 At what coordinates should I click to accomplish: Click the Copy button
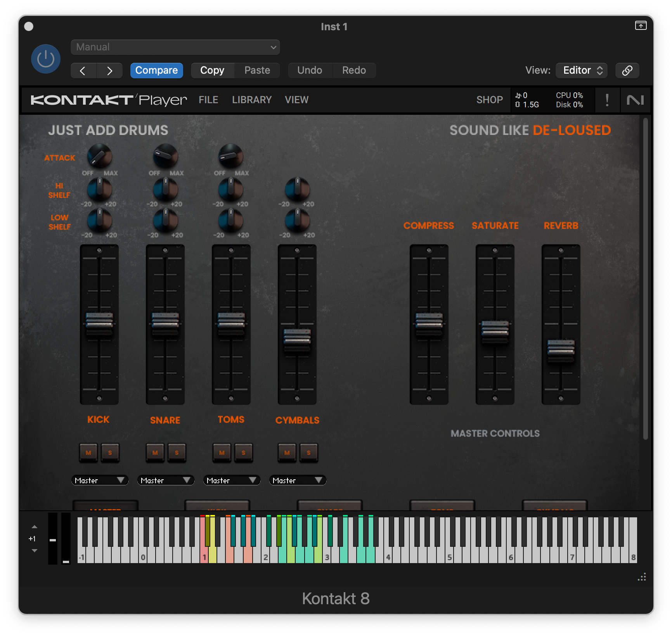[212, 71]
